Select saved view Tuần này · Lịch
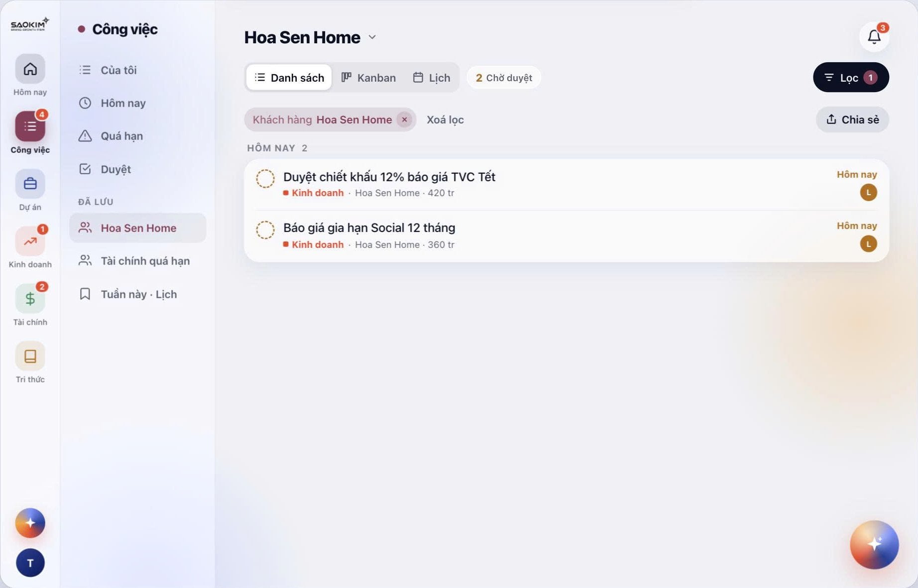This screenshot has height=588, width=918. [138, 294]
